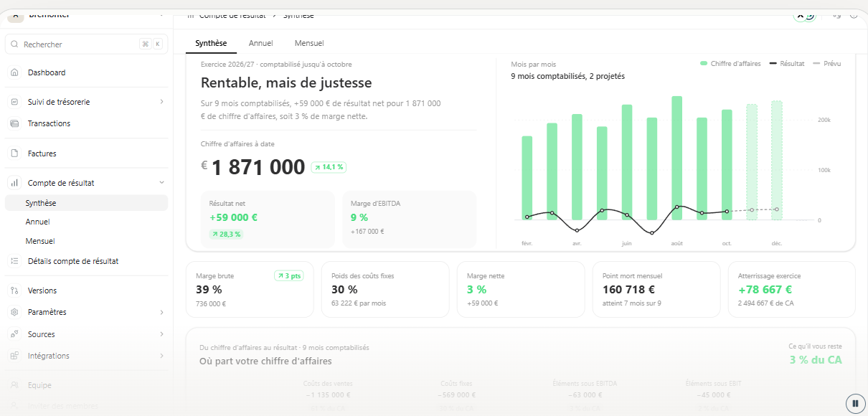This screenshot has width=868, height=416.
Task: Expand the Suivi de trésorerie submenu chevron
Action: click(x=161, y=102)
